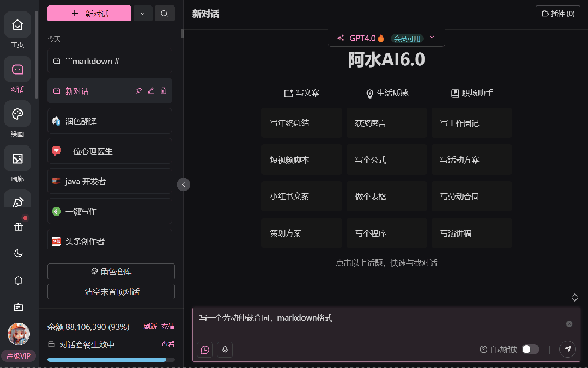Collapse the conversation sidebar with arrow handle
The width and height of the screenshot is (588, 368).
coord(183,185)
